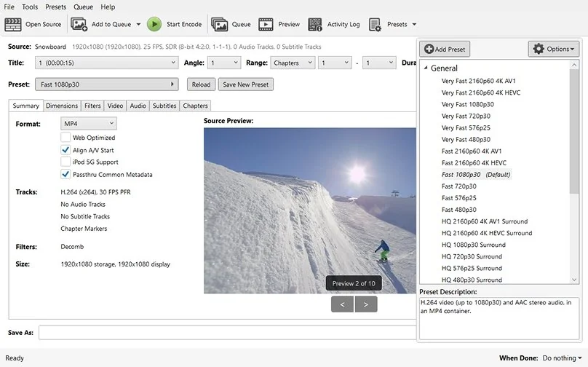The height and width of the screenshot is (367, 588).
Task: Enable the Web Optimized checkbox
Action: [66, 138]
